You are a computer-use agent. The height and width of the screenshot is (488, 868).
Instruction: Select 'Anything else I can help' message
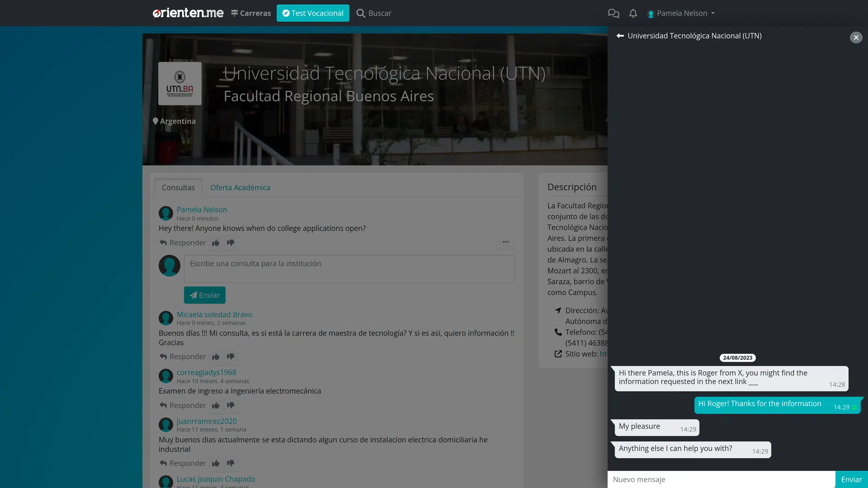tap(693, 450)
